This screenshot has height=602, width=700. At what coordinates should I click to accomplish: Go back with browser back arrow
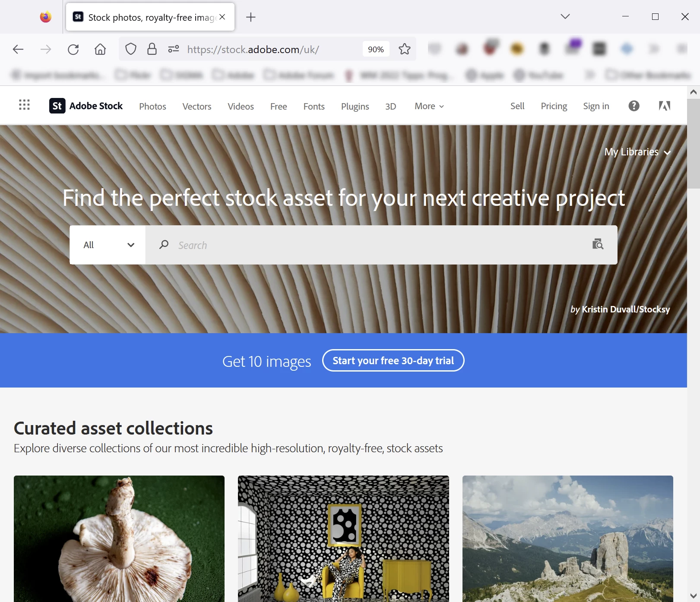(x=18, y=49)
